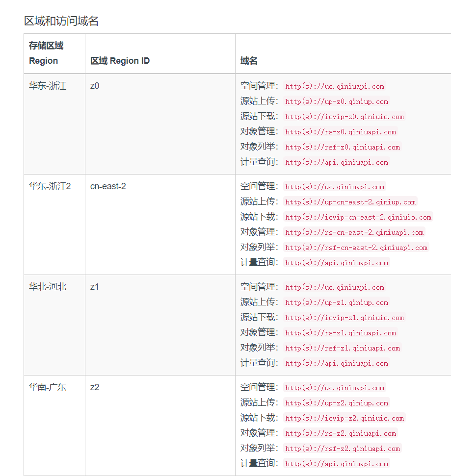The height and width of the screenshot is (476, 451).
Task: Select the 华北-河北 region cell
Action: 48,287
